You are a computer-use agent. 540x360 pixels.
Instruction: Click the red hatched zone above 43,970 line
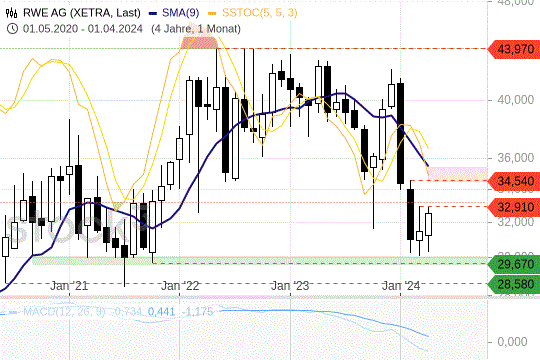tap(200, 42)
